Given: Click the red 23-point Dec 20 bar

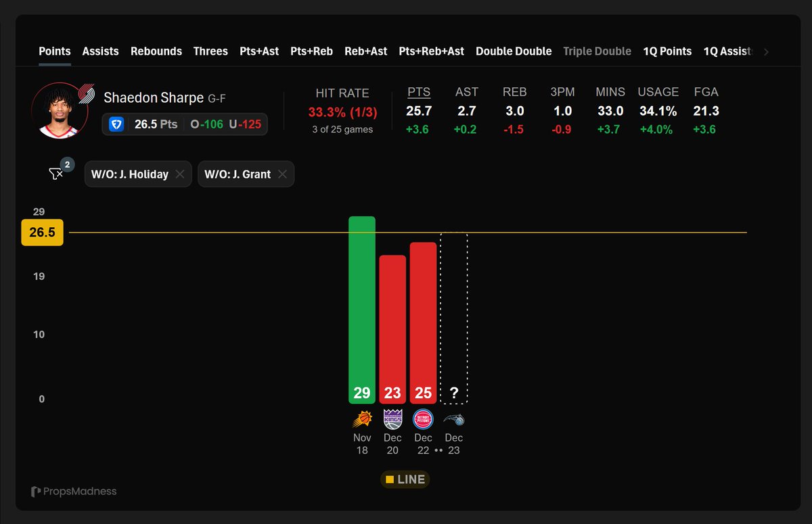Looking at the screenshot, I should tap(392, 329).
